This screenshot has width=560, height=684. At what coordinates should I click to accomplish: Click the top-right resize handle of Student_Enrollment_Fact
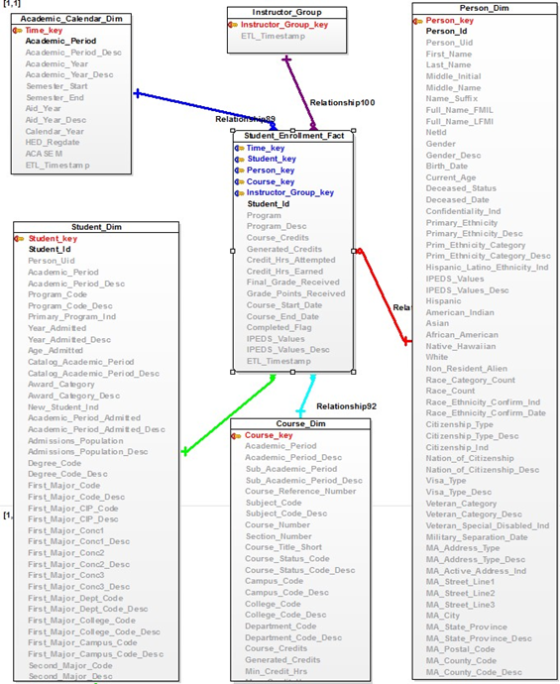point(353,130)
